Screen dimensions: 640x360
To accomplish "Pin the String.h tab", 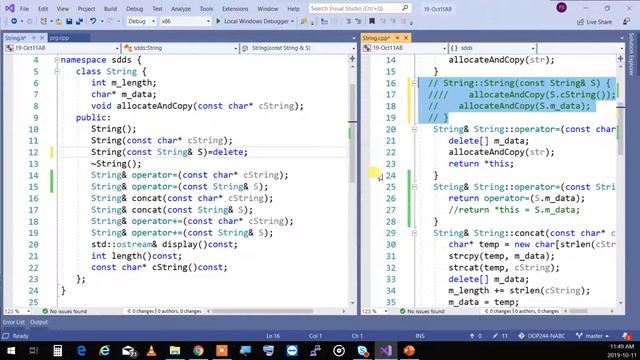I will (33, 38).
